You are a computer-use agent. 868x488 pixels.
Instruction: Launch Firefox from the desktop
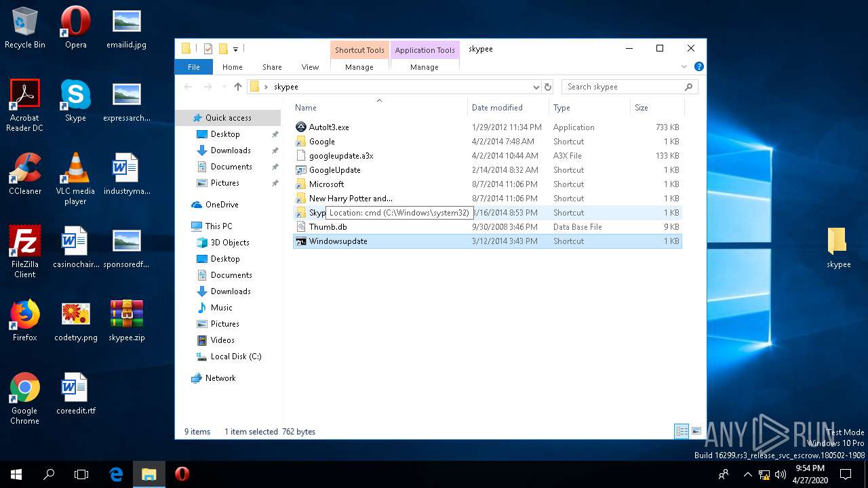(x=25, y=320)
